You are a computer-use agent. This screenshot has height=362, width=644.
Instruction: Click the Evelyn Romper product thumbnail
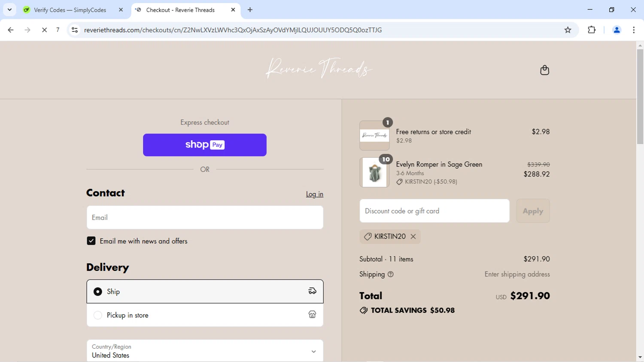[374, 172]
